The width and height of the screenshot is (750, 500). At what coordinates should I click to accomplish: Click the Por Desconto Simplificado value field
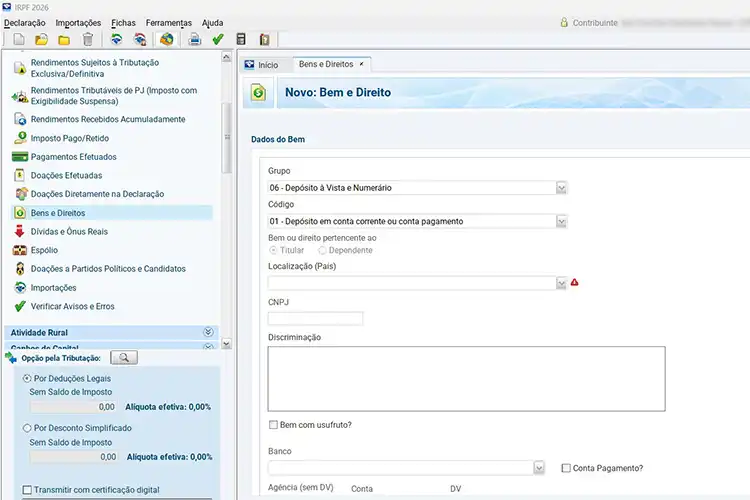click(73, 456)
